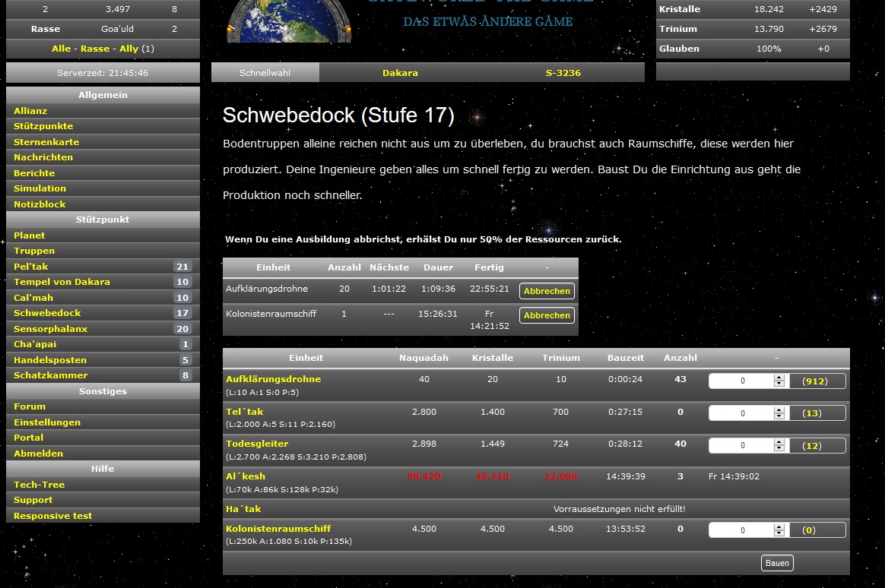885x588 pixels.
Task: Cancel the Kolonistenraumschiff build order
Action: [546, 315]
